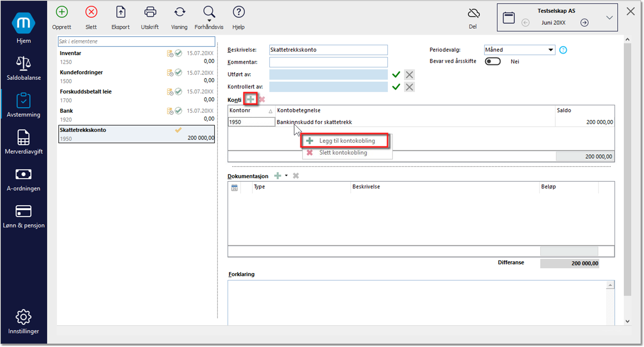
Task: Add documentation with Dokumentasjon plus icon
Action: coord(277,175)
